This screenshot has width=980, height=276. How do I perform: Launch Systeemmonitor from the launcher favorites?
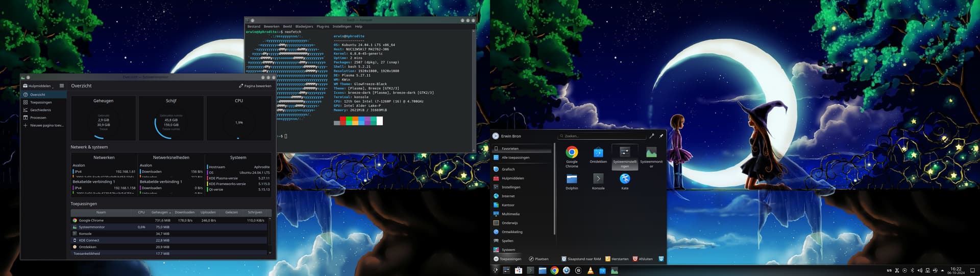651,157
